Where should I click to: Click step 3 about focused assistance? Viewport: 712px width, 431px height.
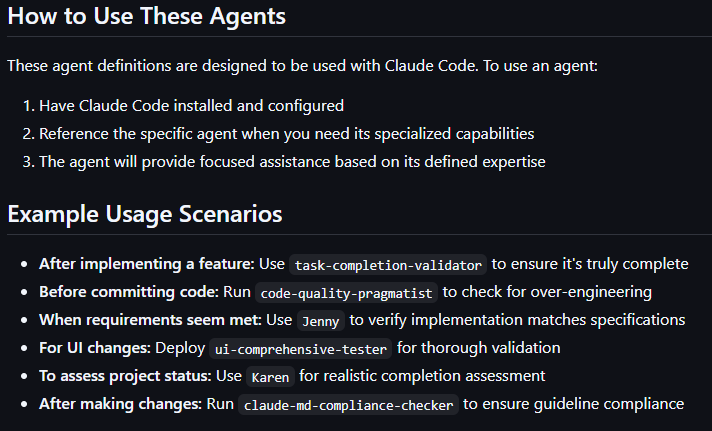(292, 162)
